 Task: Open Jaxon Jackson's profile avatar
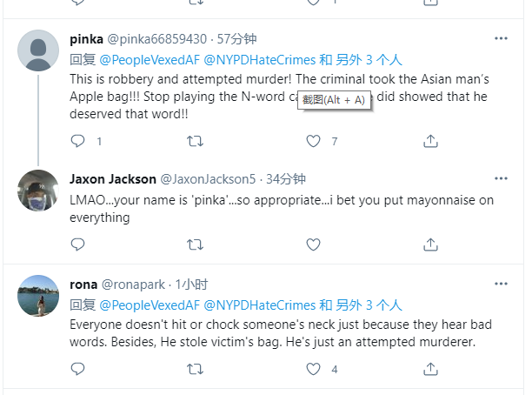pos(38,191)
